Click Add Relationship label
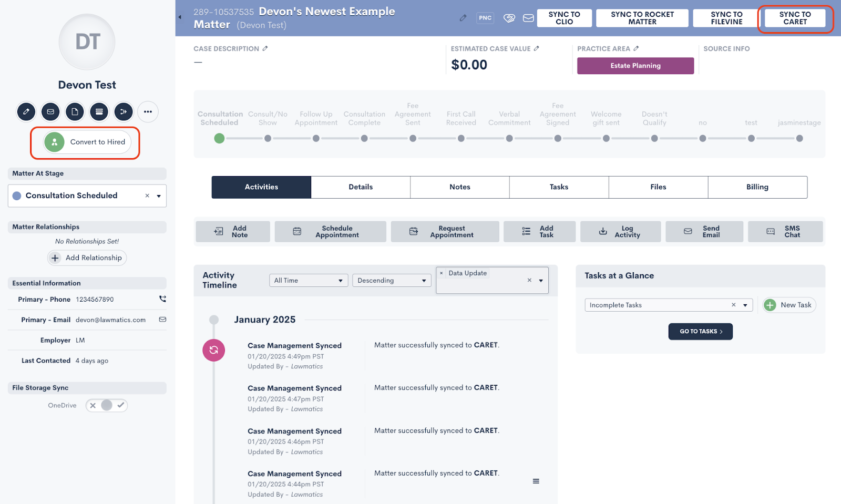Image resolution: width=841 pixels, height=504 pixels. pyautogui.click(x=94, y=258)
